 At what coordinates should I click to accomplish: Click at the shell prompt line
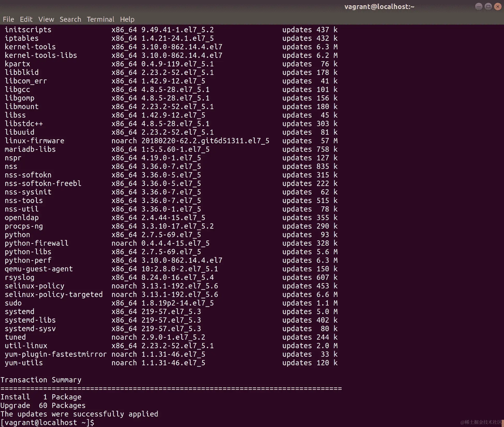[48, 423]
